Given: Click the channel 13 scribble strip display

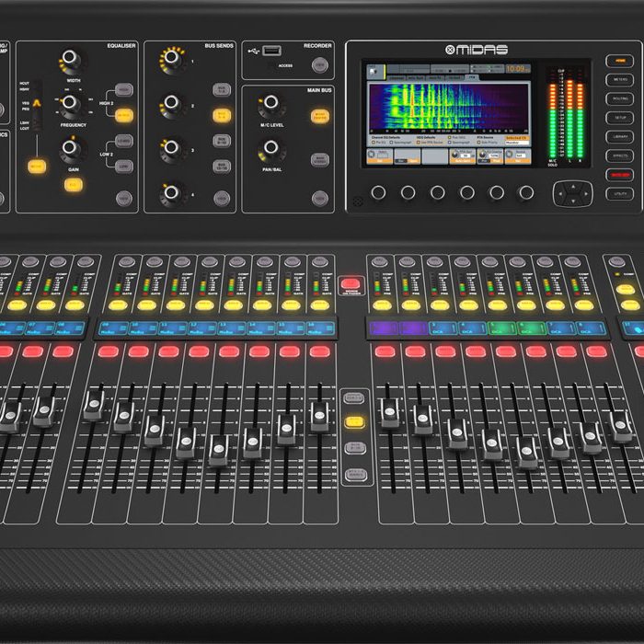Looking at the screenshot, I should tap(232, 328).
